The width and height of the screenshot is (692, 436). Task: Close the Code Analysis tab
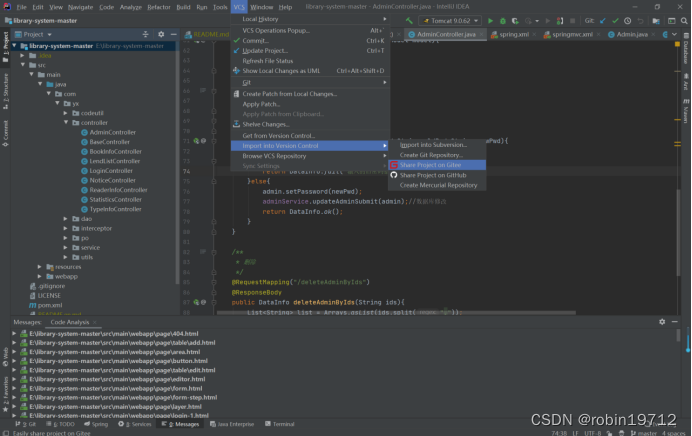point(95,322)
